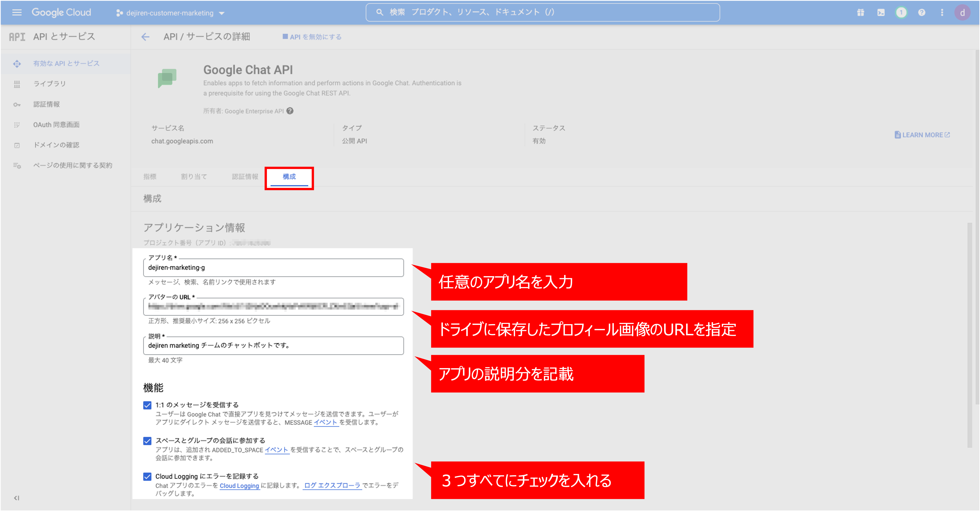Click the enabled APIs diamond icon
980x511 pixels.
17,64
